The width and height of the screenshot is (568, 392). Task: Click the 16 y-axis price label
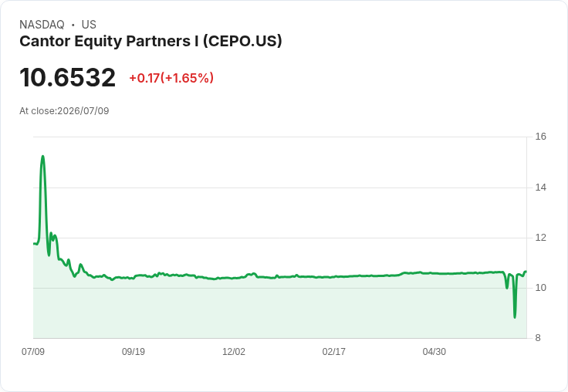point(540,137)
